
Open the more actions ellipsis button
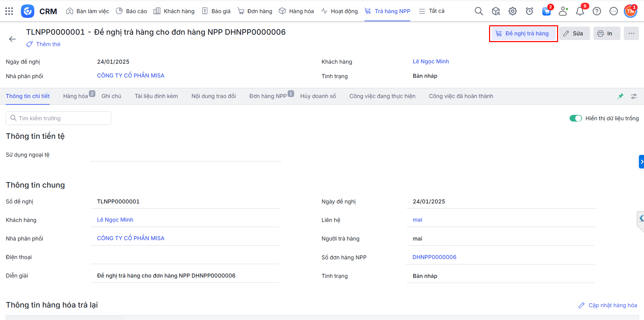631,33
